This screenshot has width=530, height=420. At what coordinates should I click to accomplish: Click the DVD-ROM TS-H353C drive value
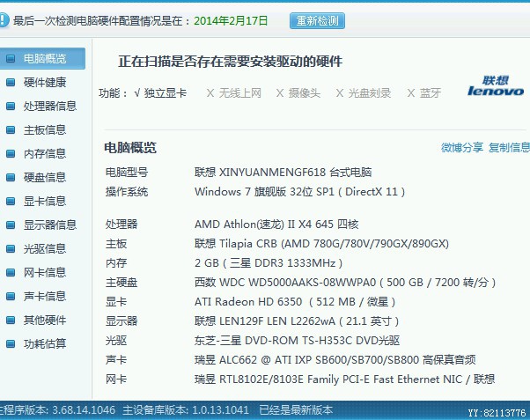(297, 341)
